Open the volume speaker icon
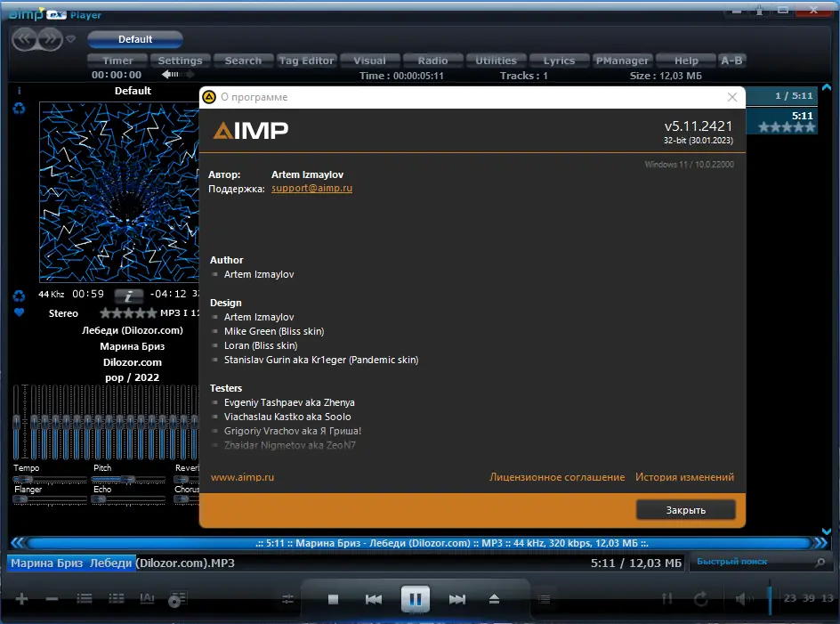 pyautogui.click(x=743, y=597)
